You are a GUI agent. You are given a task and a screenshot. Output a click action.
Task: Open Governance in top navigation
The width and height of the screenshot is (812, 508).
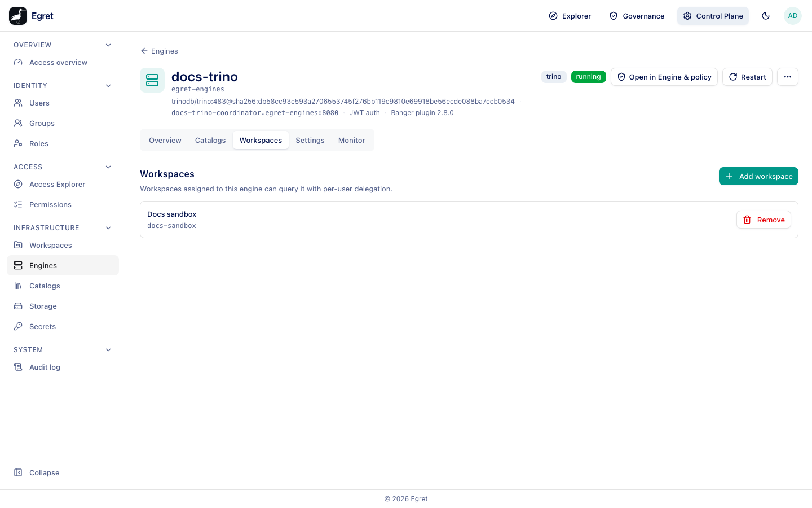tap(637, 16)
